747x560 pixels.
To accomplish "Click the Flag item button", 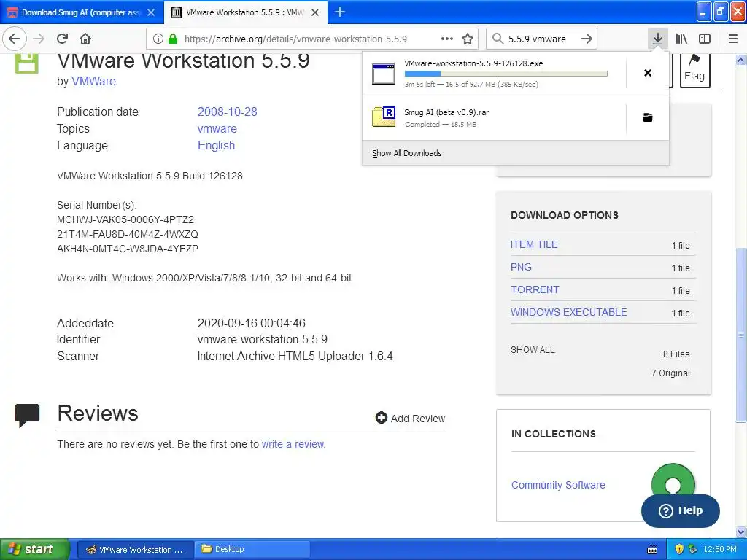I will pos(694,69).
